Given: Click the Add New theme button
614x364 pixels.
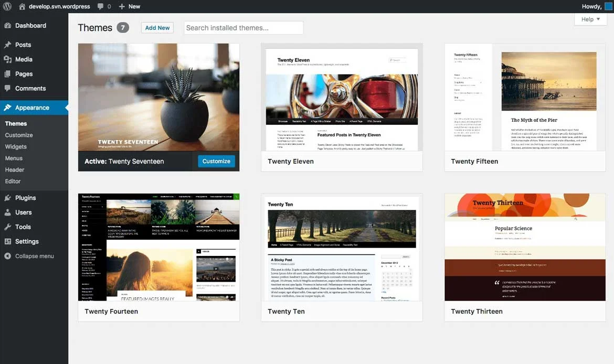Looking at the screenshot, I should point(157,28).
